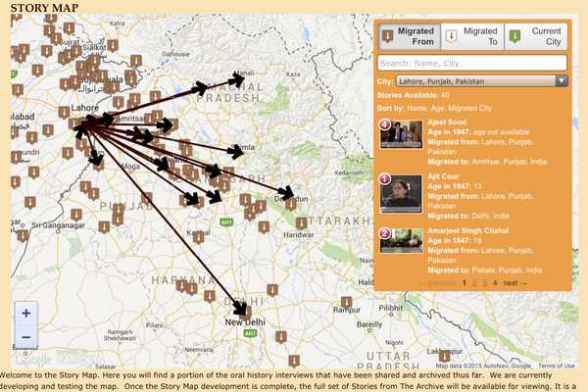
Task: Click the Google logo on the map
Action: pyautogui.click(x=32, y=359)
